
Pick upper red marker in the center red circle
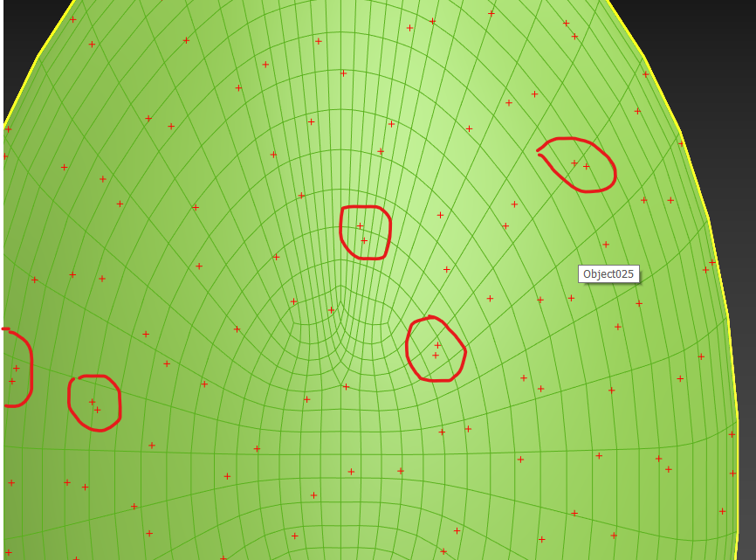360,226
